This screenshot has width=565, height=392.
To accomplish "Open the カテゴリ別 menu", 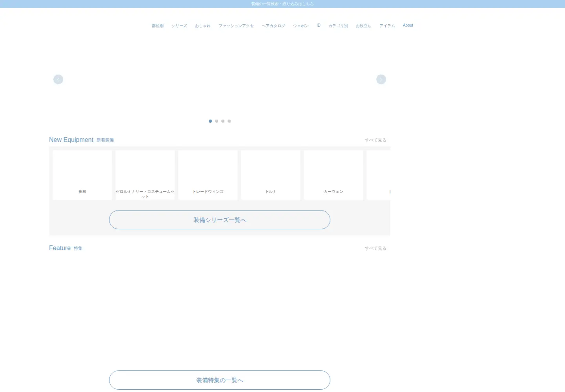I will pyautogui.click(x=338, y=25).
